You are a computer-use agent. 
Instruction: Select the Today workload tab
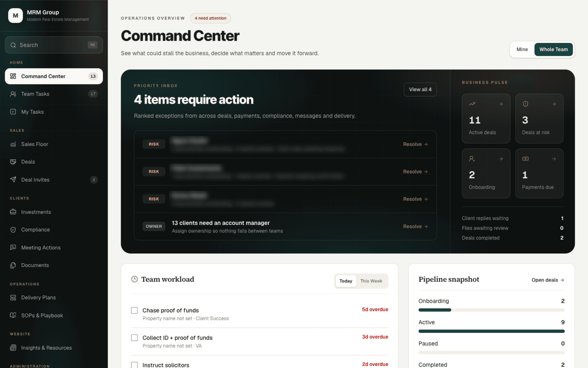click(346, 281)
